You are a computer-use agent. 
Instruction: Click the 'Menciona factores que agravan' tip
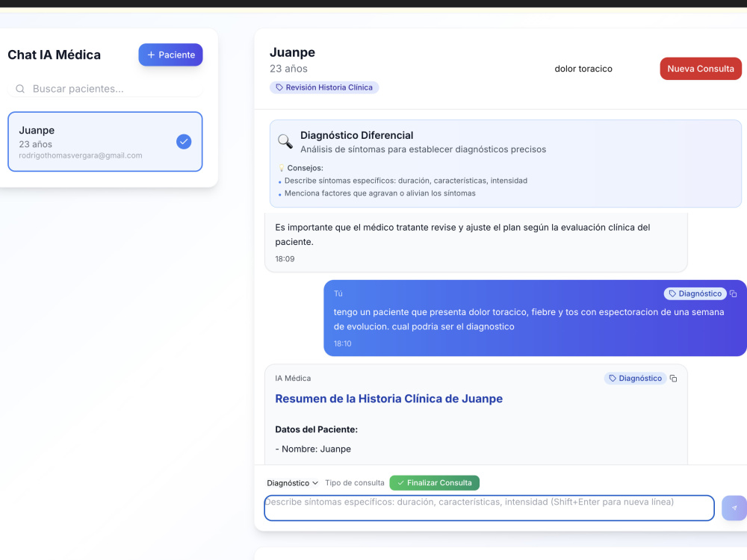tap(379, 193)
